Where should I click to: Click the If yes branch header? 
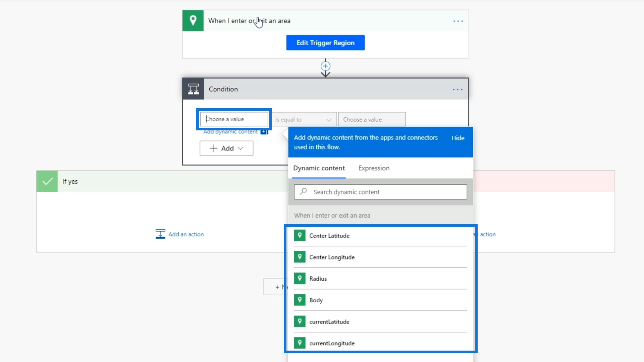tap(162, 181)
